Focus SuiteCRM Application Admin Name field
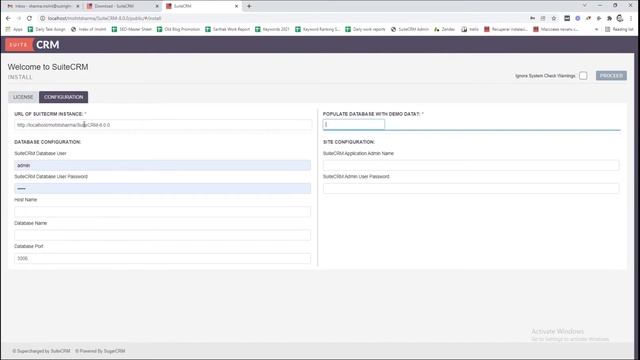Screen dimensions: 640x360 pyautogui.click(x=471, y=165)
